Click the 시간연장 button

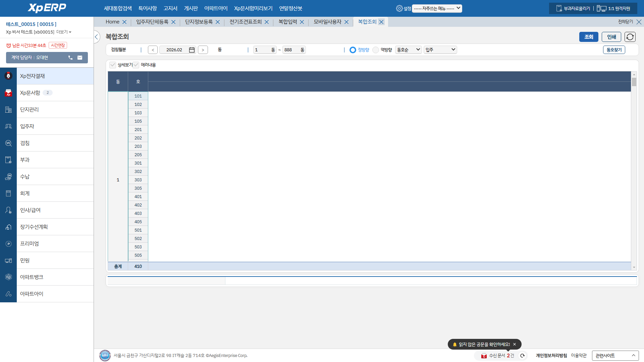tap(58, 45)
